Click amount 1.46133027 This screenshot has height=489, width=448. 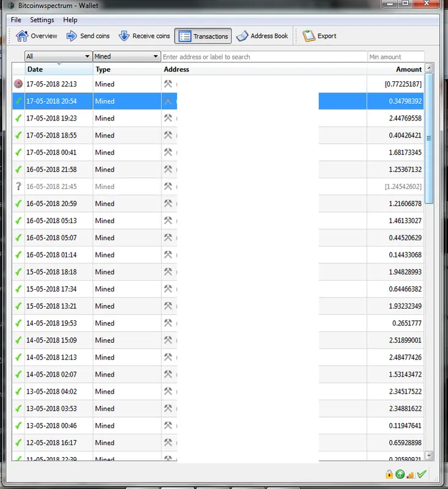click(405, 221)
